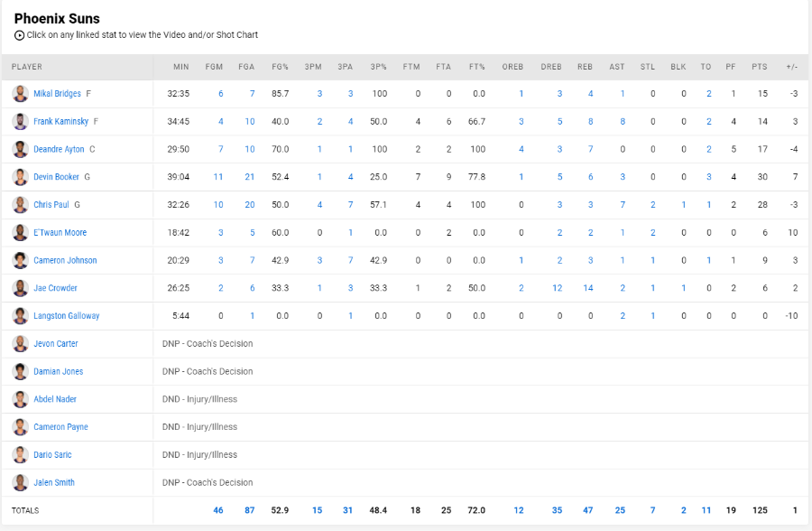Click Dario Saric's headshot

(x=20, y=455)
